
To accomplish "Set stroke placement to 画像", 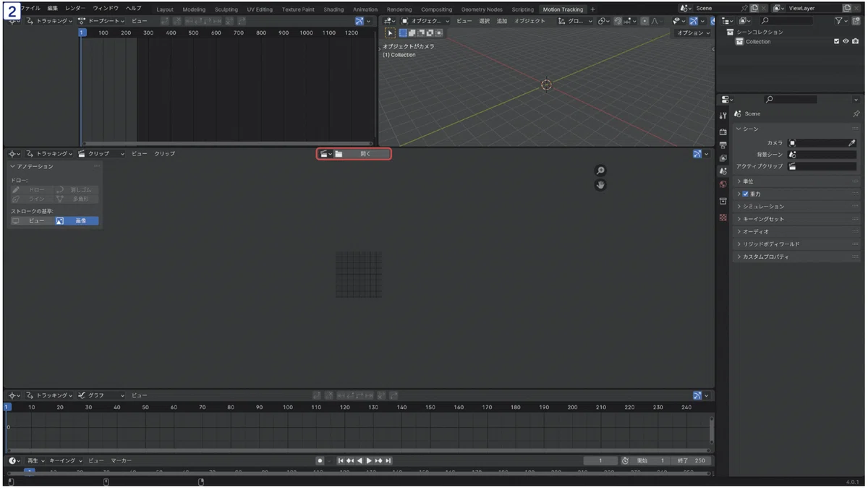I will (x=77, y=220).
